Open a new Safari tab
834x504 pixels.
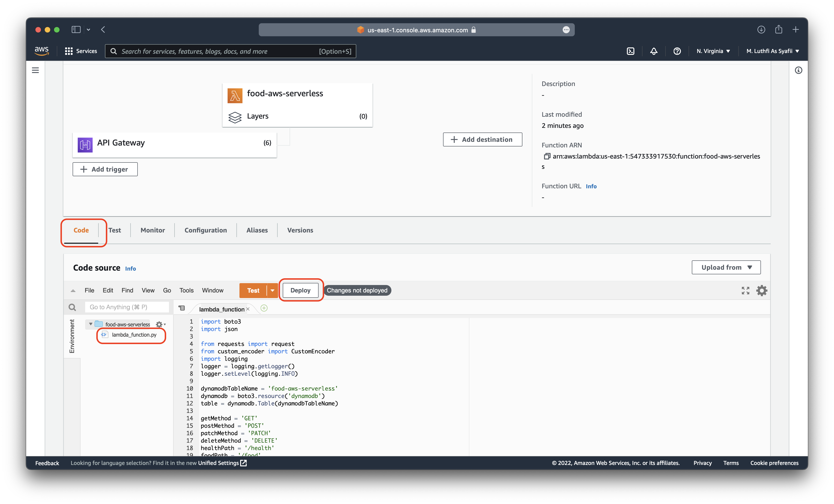[795, 30]
